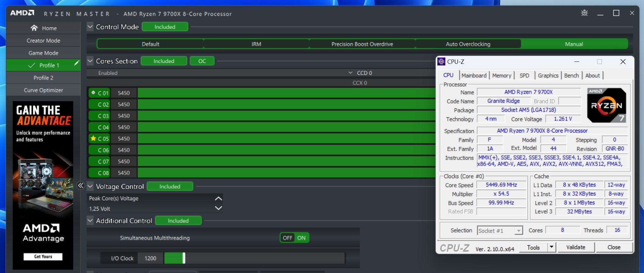Toggle Cores Section Included button
This screenshot has width=644, height=273.
tap(164, 61)
